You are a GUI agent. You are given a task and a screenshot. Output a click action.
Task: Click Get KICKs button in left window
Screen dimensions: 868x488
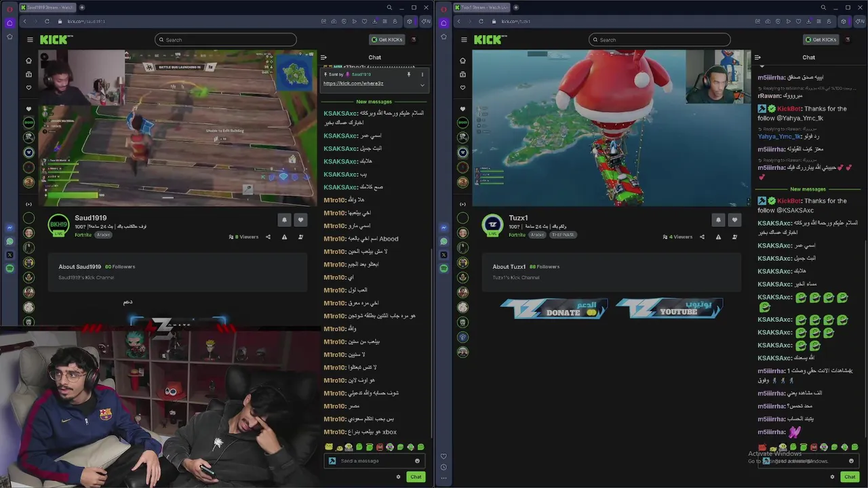[387, 40]
